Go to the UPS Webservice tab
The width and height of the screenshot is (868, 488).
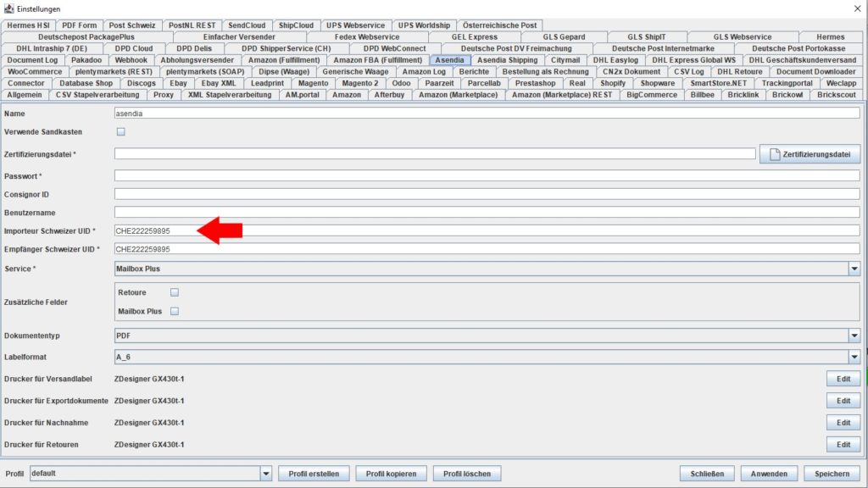coord(355,25)
